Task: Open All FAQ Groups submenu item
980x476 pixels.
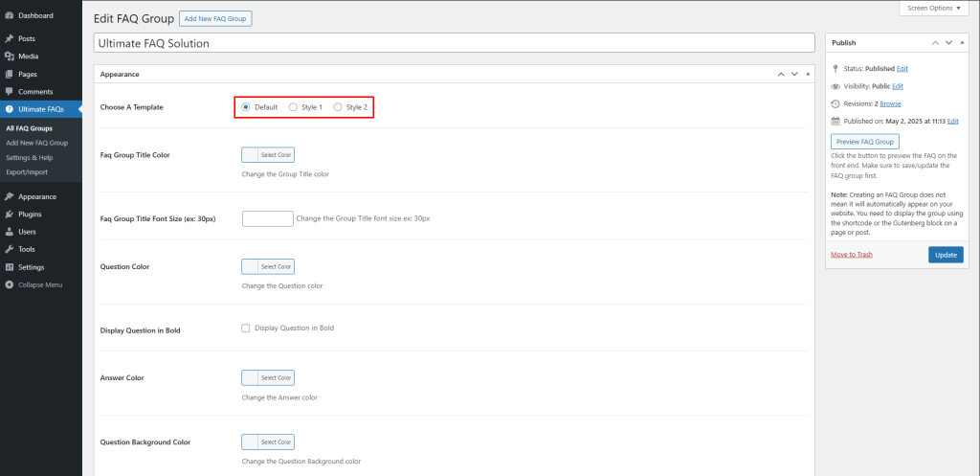Action: tap(29, 129)
